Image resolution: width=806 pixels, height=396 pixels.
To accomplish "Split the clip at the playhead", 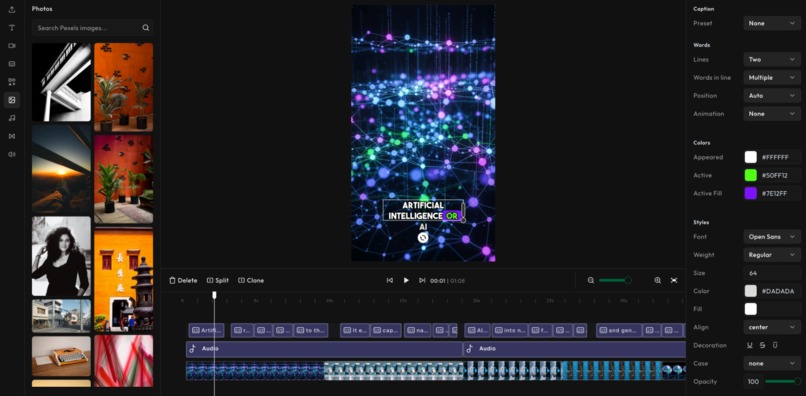I will tap(217, 280).
